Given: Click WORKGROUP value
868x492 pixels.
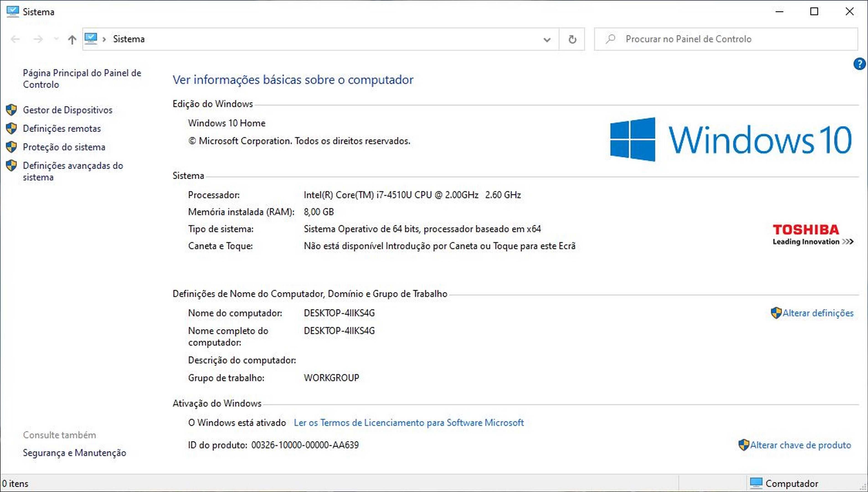Looking at the screenshot, I should click(331, 378).
